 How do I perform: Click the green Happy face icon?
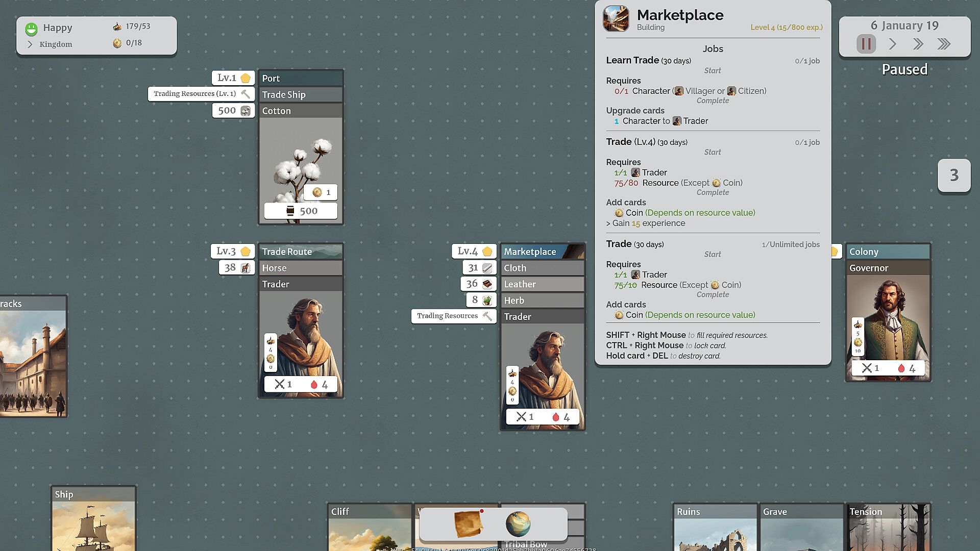tap(31, 29)
